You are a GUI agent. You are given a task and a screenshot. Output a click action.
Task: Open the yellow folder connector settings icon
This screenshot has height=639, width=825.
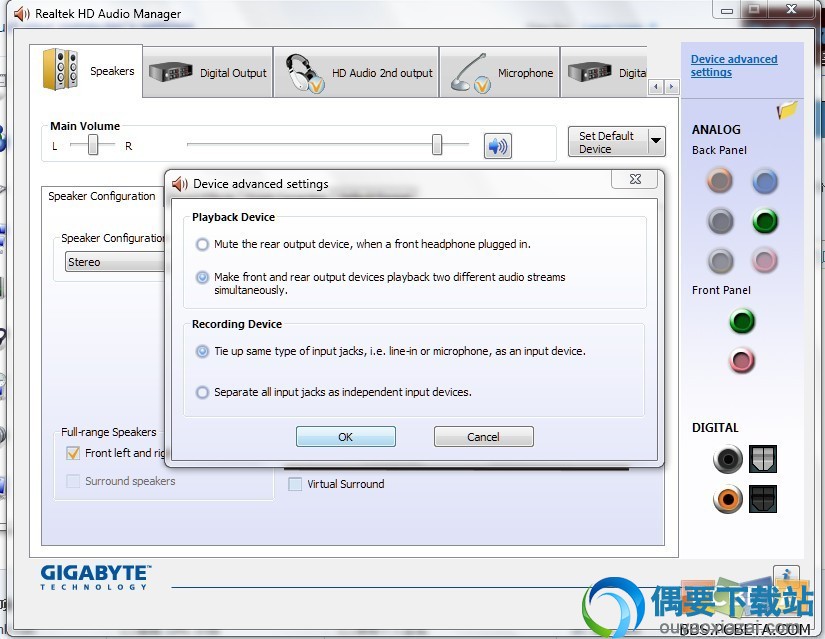pos(787,110)
